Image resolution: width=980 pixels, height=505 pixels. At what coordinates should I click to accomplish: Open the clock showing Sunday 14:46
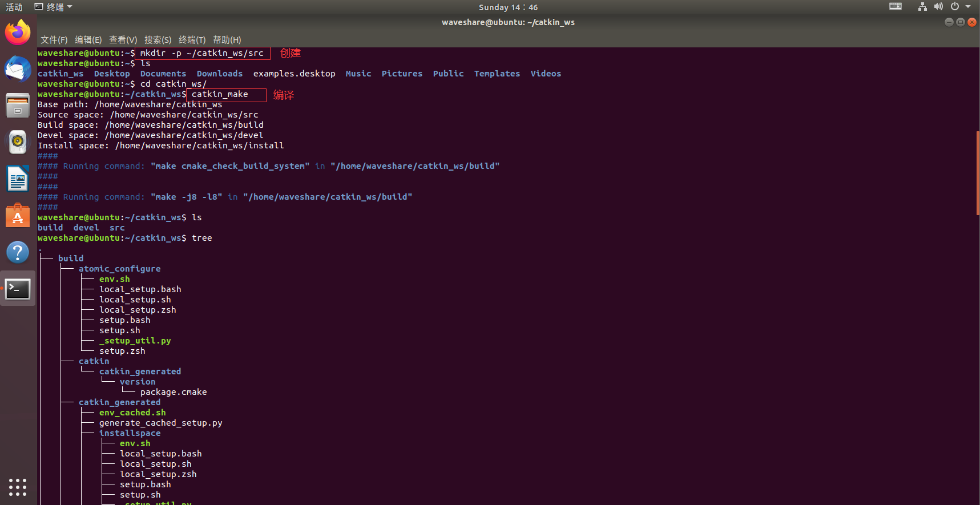508,7
